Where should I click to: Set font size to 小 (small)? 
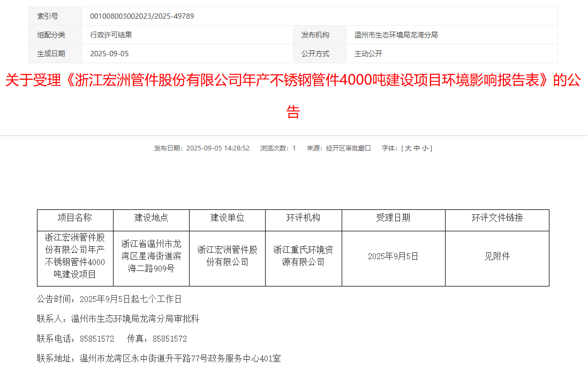tap(425, 148)
